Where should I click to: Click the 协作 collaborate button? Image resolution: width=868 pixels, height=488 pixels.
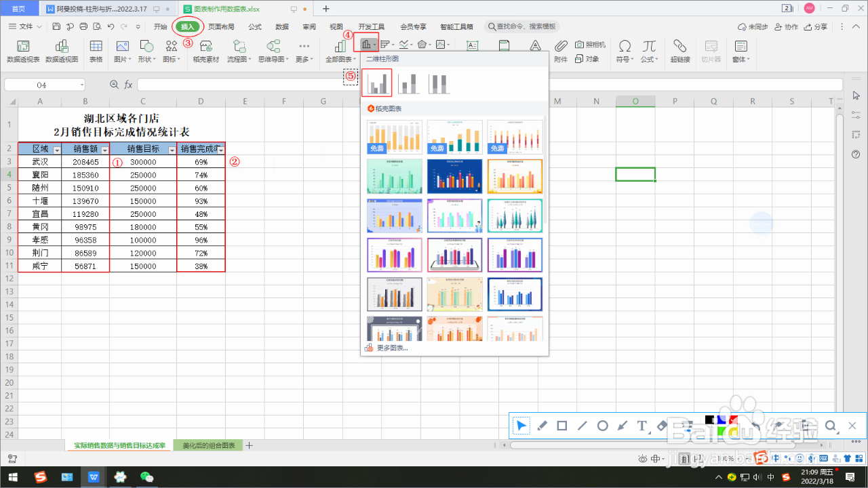point(785,26)
